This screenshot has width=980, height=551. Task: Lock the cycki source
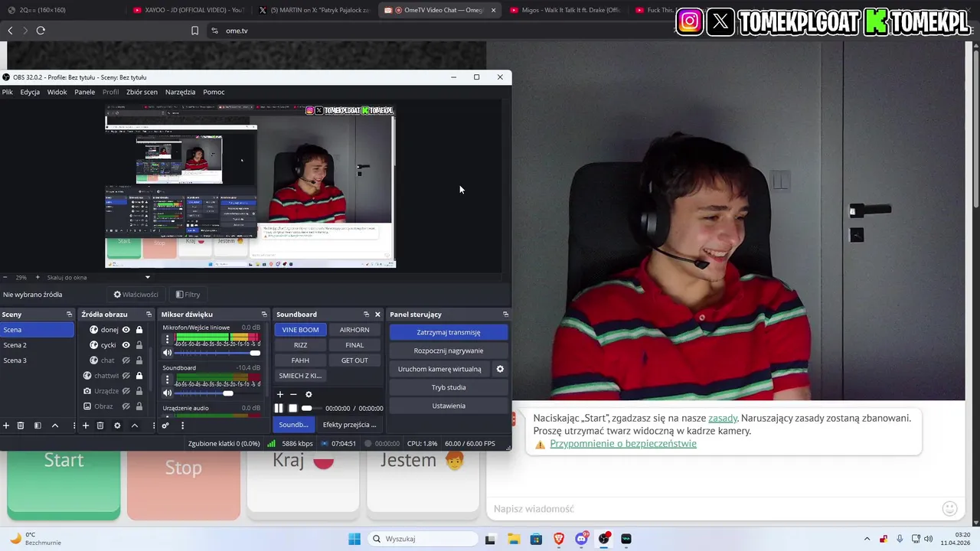click(139, 345)
